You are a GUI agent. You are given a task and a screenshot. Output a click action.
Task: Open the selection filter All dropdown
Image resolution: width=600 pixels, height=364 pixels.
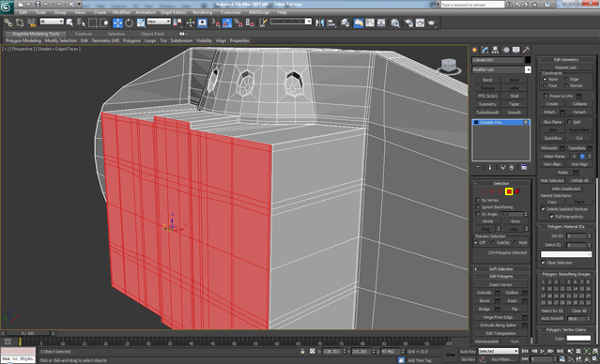pyautogui.click(x=52, y=22)
